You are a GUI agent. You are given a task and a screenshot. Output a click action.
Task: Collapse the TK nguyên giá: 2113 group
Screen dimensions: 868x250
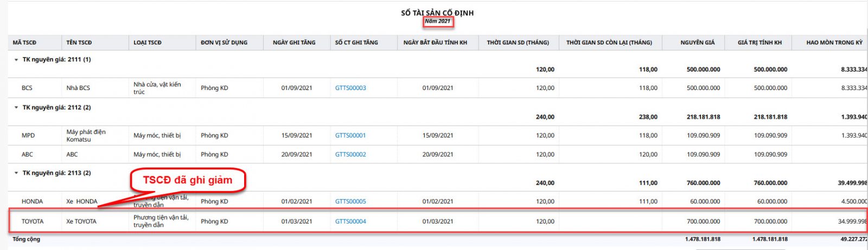pos(16,173)
